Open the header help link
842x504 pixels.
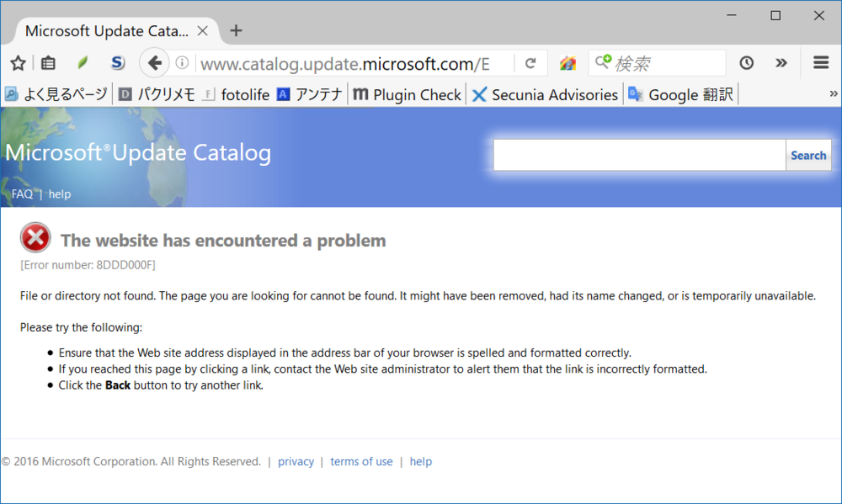point(60,194)
